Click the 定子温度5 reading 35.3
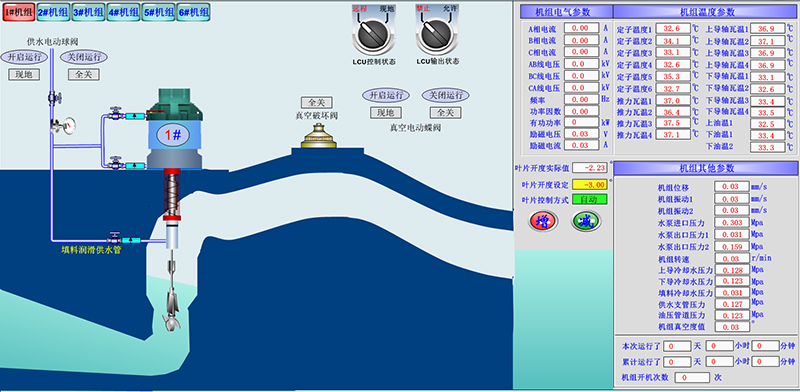This screenshot has height=392, width=800. click(673, 77)
